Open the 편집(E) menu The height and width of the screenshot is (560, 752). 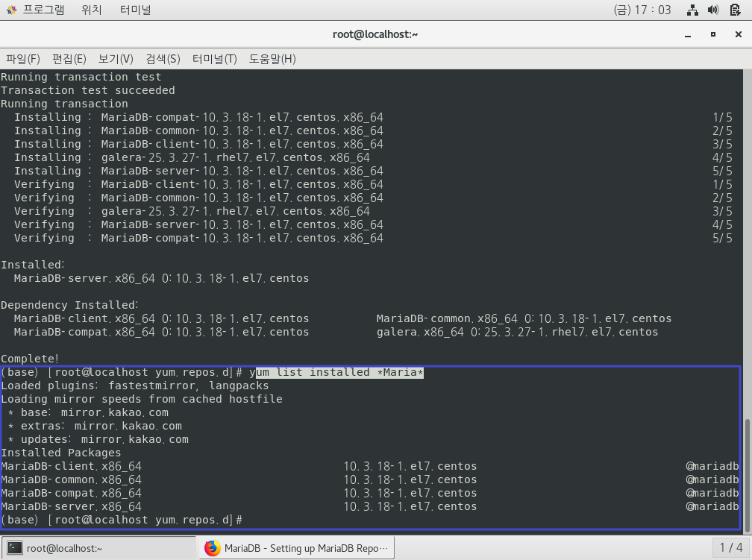click(x=69, y=58)
